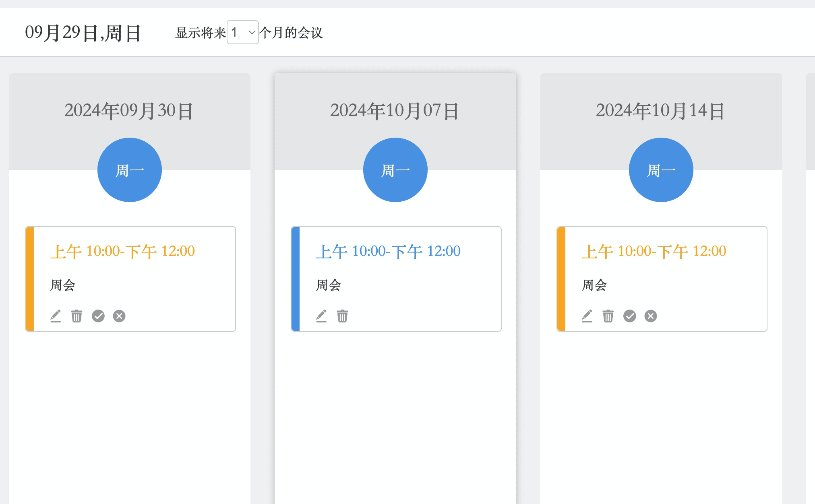This screenshot has height=504, width=815.
Task: Delete the 10月14日 周会 meeting
Action: [608, 316]
